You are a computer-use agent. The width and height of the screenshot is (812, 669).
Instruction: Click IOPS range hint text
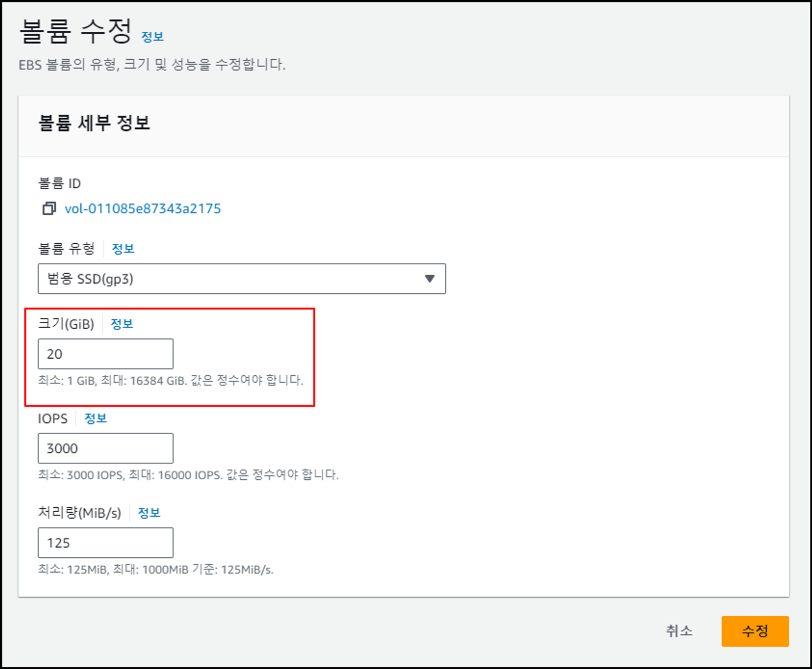click(188, 474)
